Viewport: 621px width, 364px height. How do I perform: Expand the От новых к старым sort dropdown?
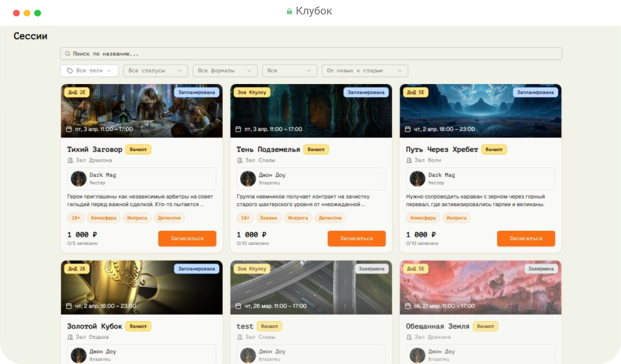click(365, 71)
